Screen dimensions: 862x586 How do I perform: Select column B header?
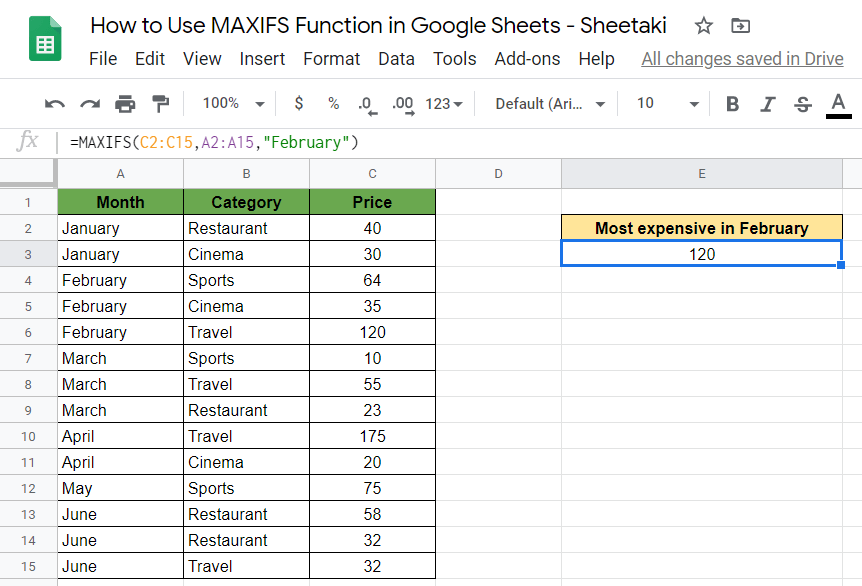coord(246,174)
